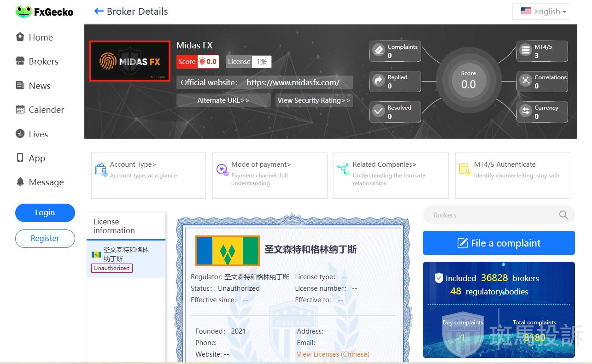Go to Brokers in sidebar
Image resolution: width=592 pixels, height=364 pixels.
point(43,61)
